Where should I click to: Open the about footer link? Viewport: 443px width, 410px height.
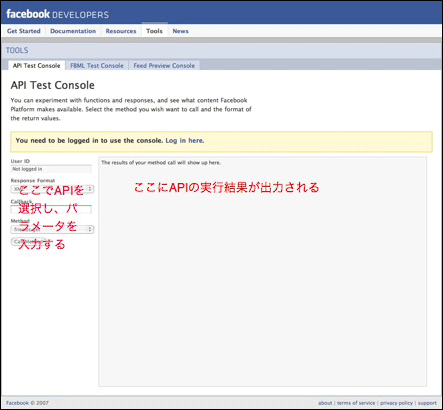coord(325,403)
